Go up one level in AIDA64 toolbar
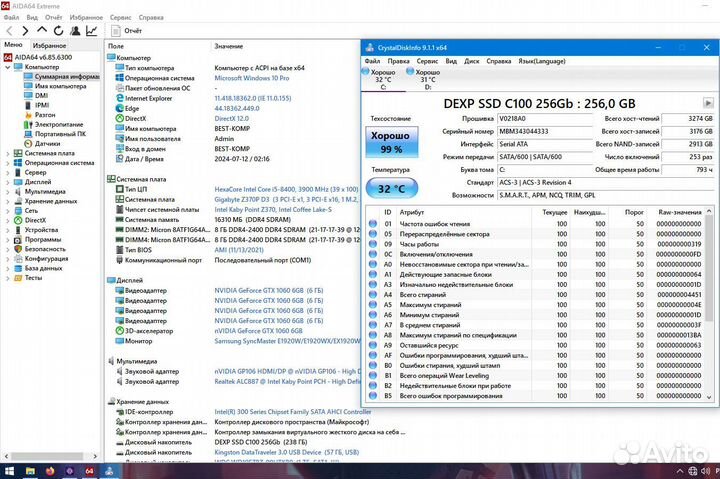The height and width of the screenshot is (479, 720). point(42,30)
